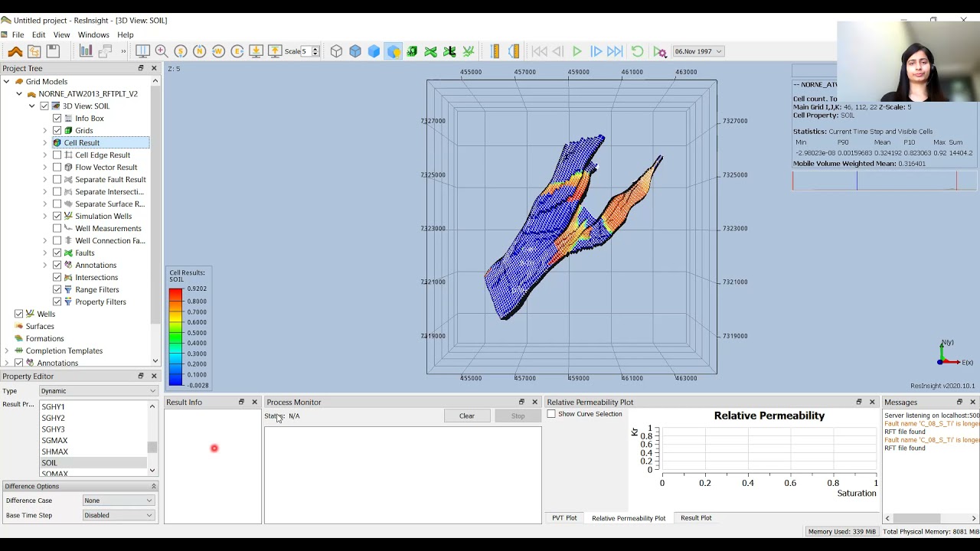Close the Result Info panel
This screenshot has height=551, width=980.
[x=255, y=402]
